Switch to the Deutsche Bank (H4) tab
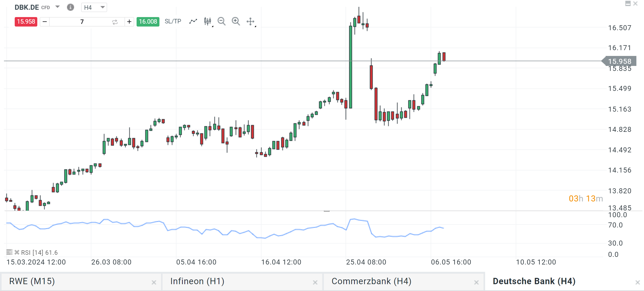 point(534,281)
